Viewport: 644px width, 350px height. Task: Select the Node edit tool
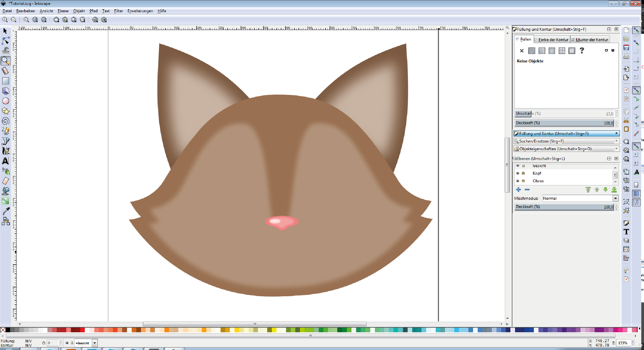[x=5, y=41]
